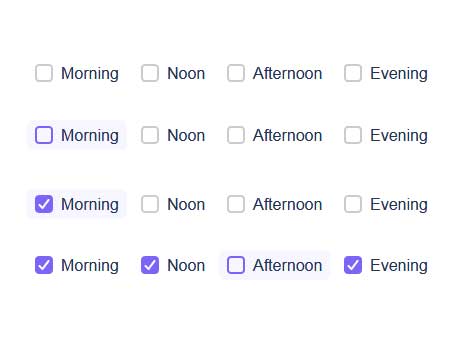The height and width of the screenshot is (360, 459).
Task: Click the Noon label text in the third row
Action: coord(186,204)
